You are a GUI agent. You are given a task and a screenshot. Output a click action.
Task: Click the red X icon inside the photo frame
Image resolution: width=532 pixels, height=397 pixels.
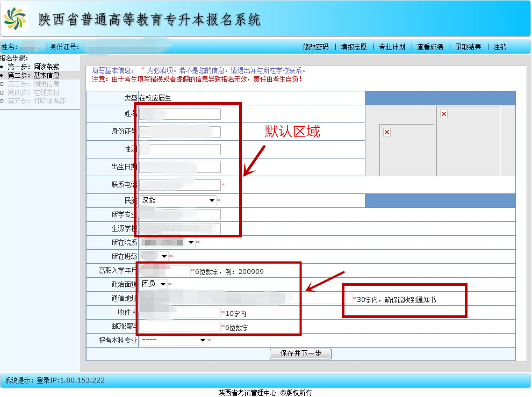coord(386,132)
